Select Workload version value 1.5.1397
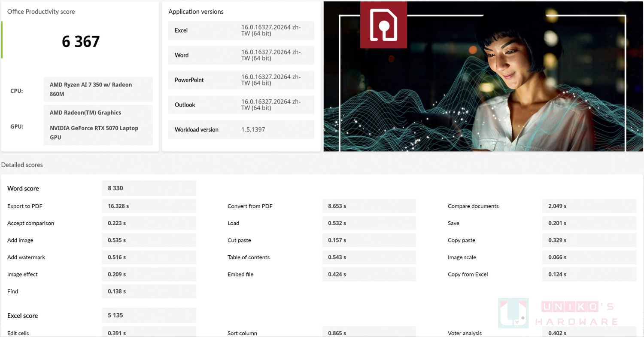The image size is (644, 337). coord(253,129)
